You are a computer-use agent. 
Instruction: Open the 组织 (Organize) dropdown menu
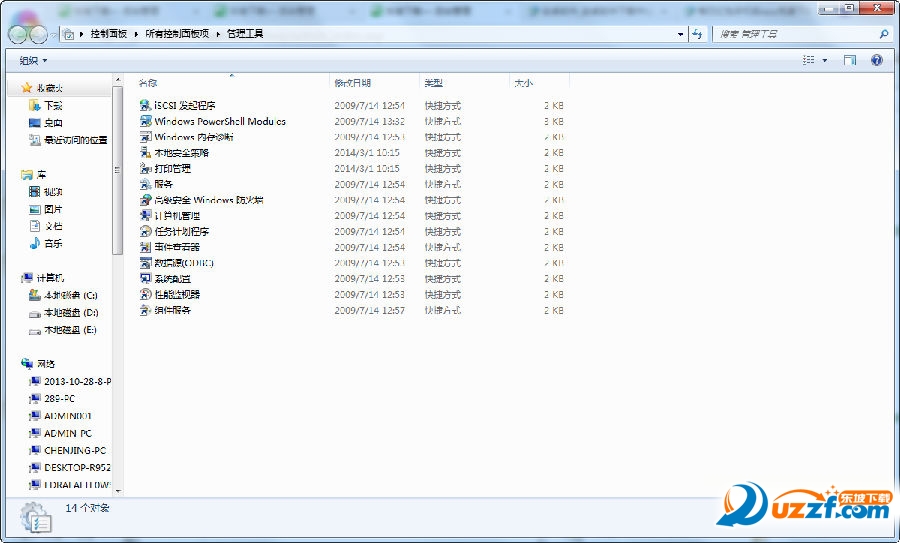[x=33, y=60]
